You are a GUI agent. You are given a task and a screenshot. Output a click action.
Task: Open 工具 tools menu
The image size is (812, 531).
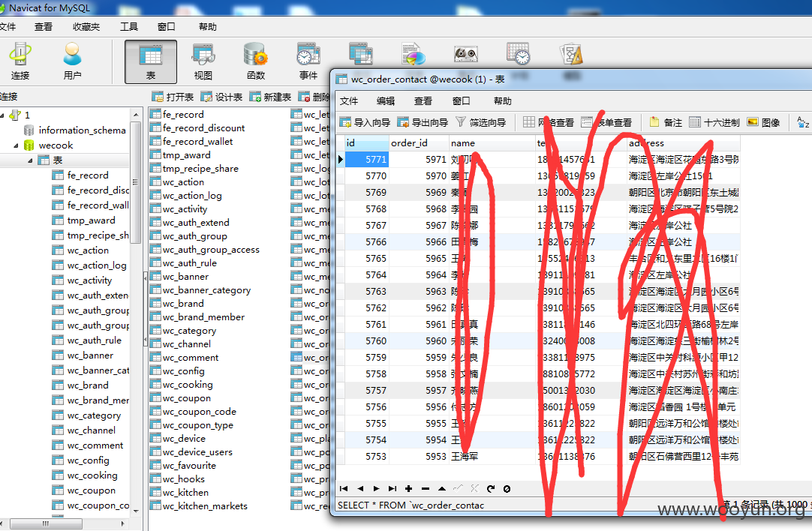coord(129,26)
